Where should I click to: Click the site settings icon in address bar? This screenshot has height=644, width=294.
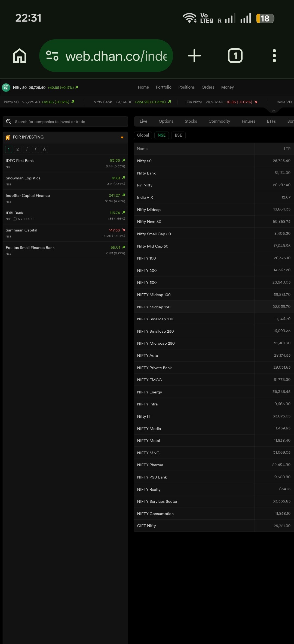[x=52, y=56]
